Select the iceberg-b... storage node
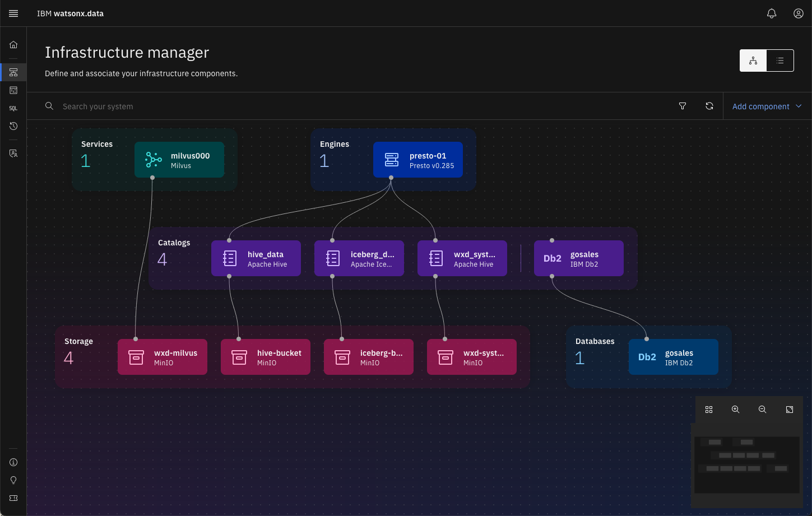Screen dimensions: 812x516 point(369,357)
